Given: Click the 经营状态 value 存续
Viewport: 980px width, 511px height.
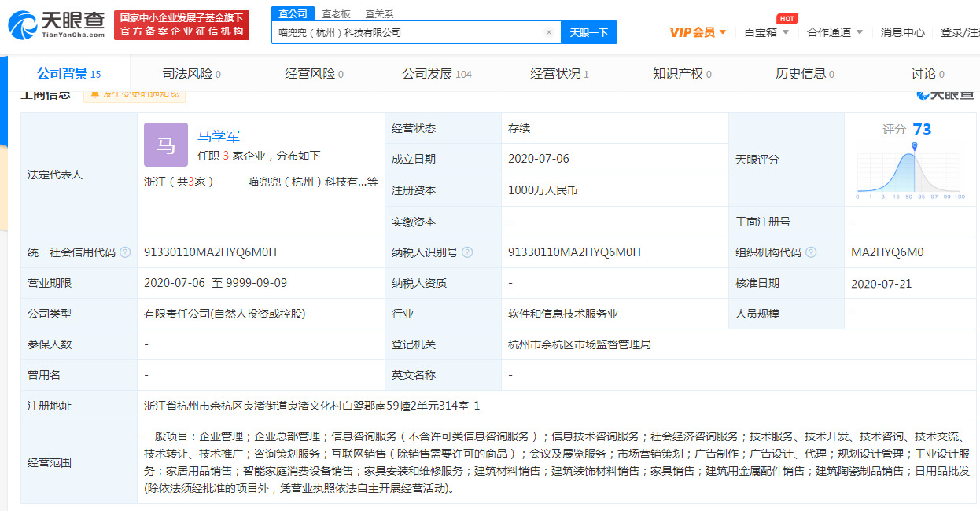Looking at the screenshot, I should click(519, 128).
